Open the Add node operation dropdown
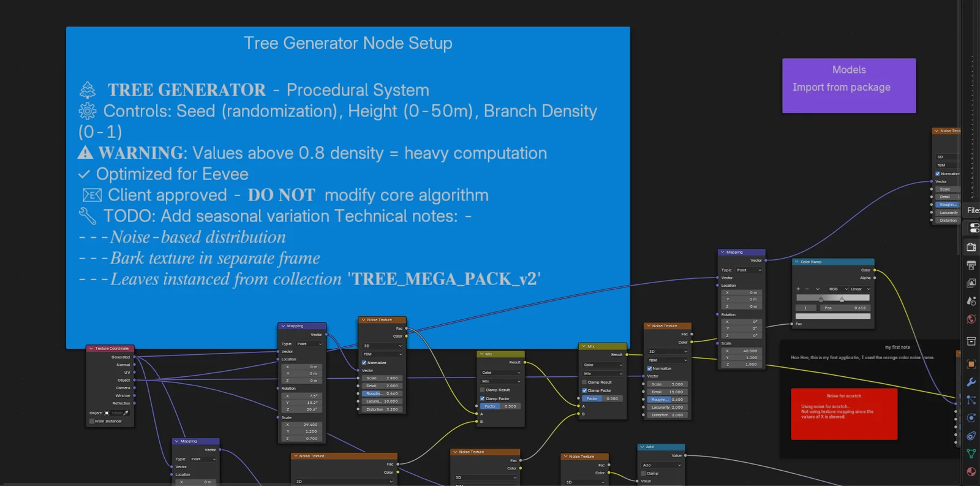This screenshot has width=980, height=486. click(661, 465)
